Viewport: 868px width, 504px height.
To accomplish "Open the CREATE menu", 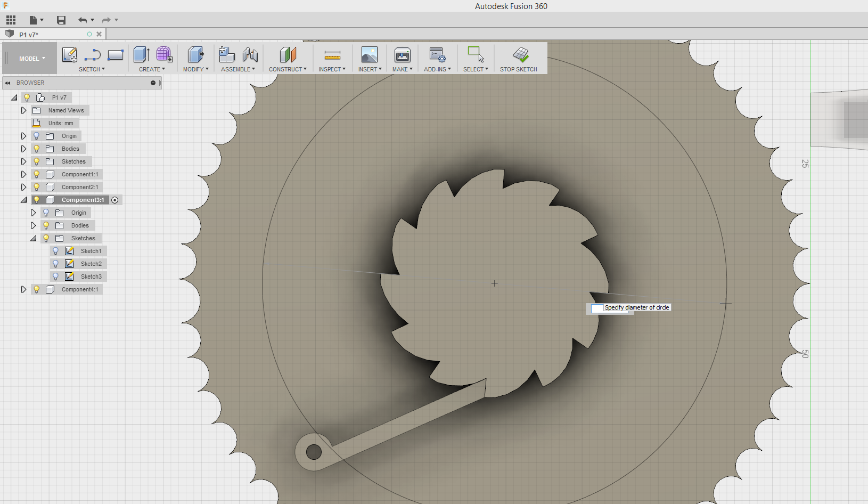I will [x=152, y=69].
